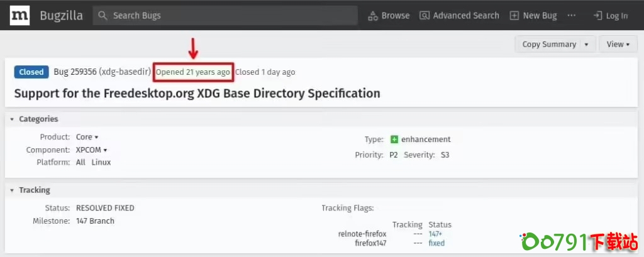Click the Advanced Search magnifier icon
Viewport: 644px width, 257px height.
tap(425, 16)
